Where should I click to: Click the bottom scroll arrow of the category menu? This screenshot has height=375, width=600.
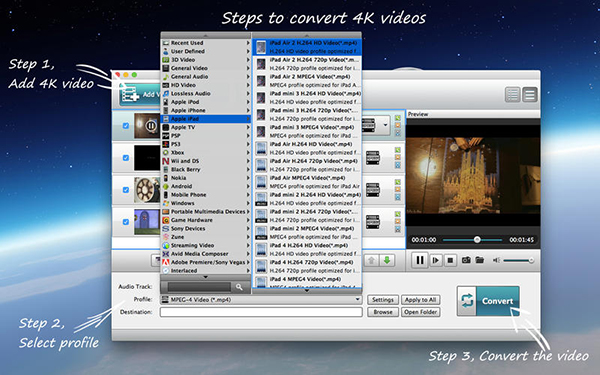click(205, 277)
